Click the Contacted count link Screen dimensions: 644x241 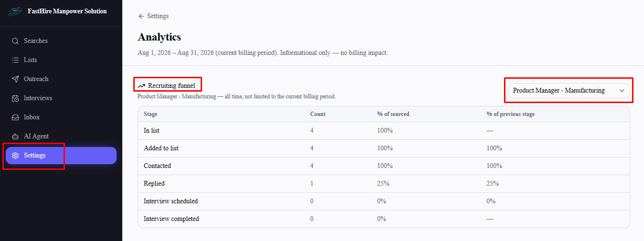click(312, 166)
